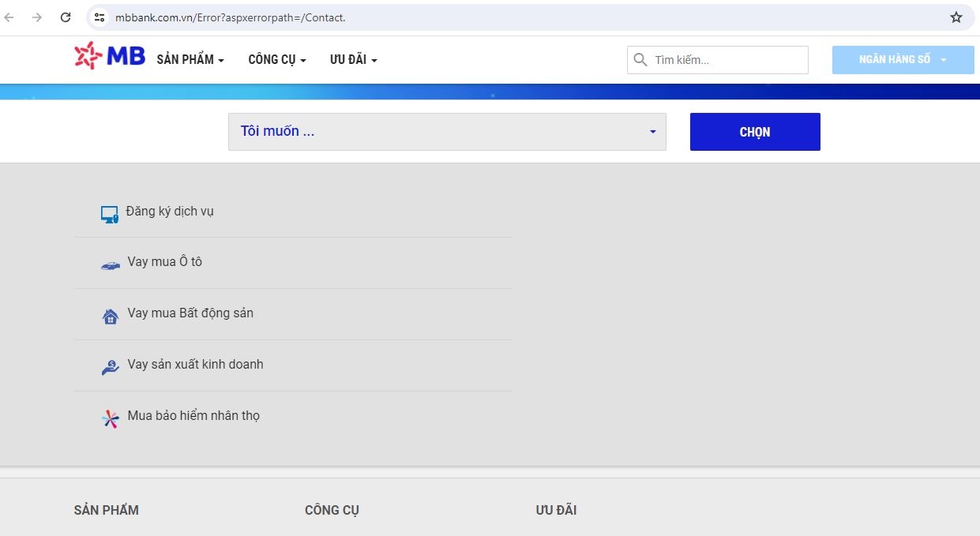The height and width of the screenshot is (536, 980).
Task: Click the star icon beside Mua bảo hiểm nhân thọ
Action: click(111, 418)
